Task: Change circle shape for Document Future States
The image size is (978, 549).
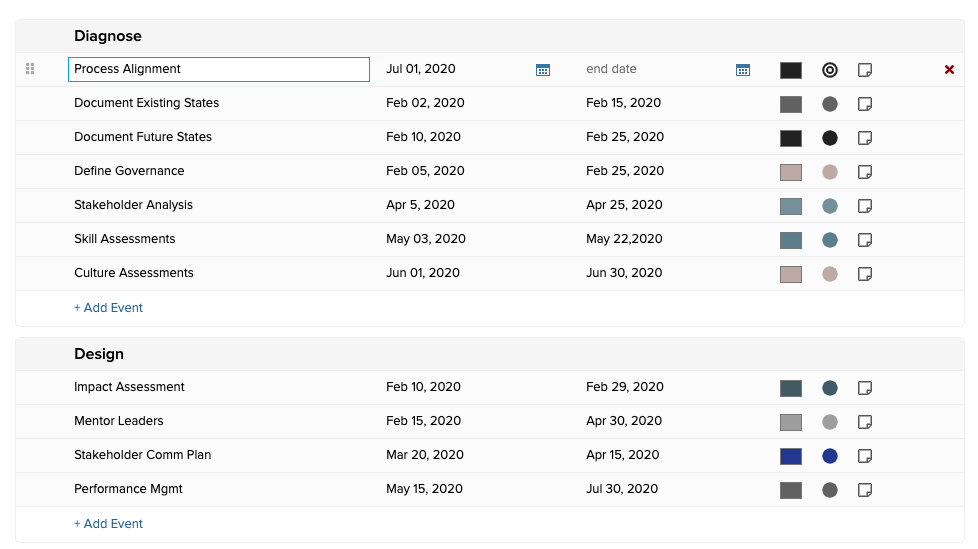Action: (x=830, y=138)
